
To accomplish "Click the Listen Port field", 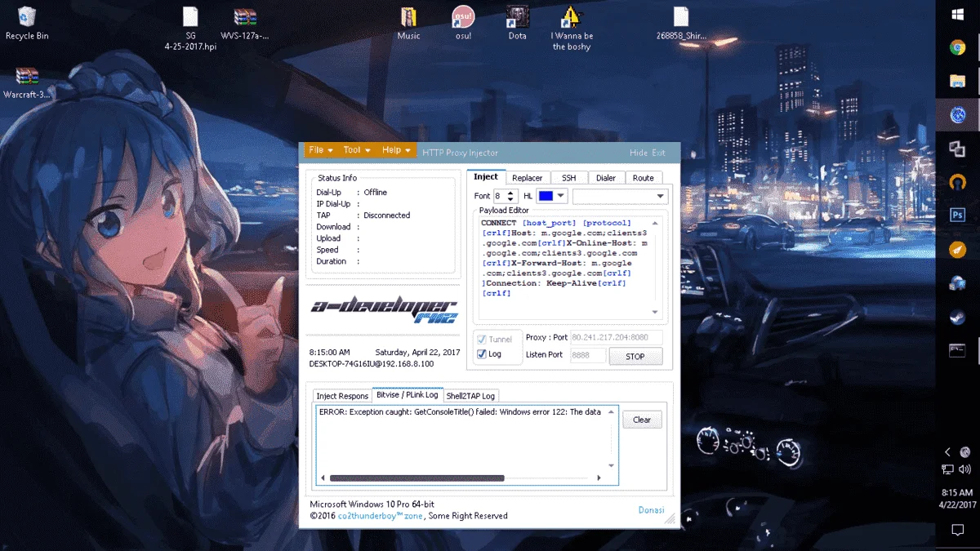I will pos(588,355).
